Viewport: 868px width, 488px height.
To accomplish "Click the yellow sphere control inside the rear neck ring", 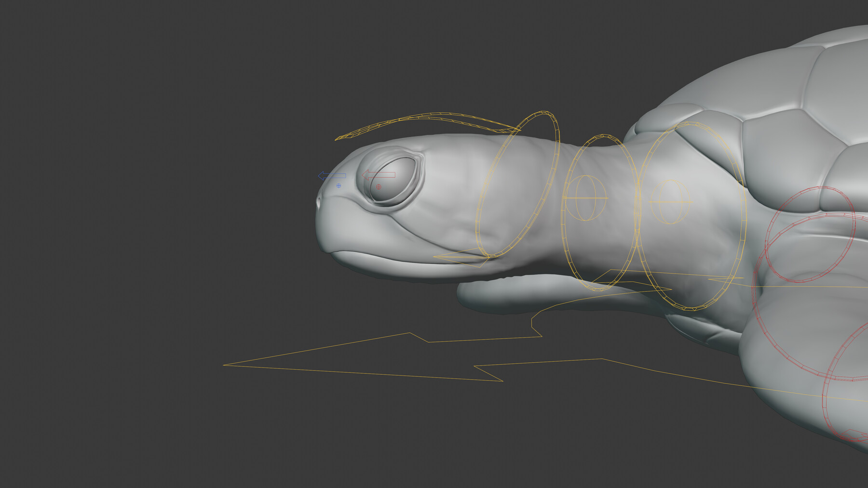I will [x=670, y=202].
